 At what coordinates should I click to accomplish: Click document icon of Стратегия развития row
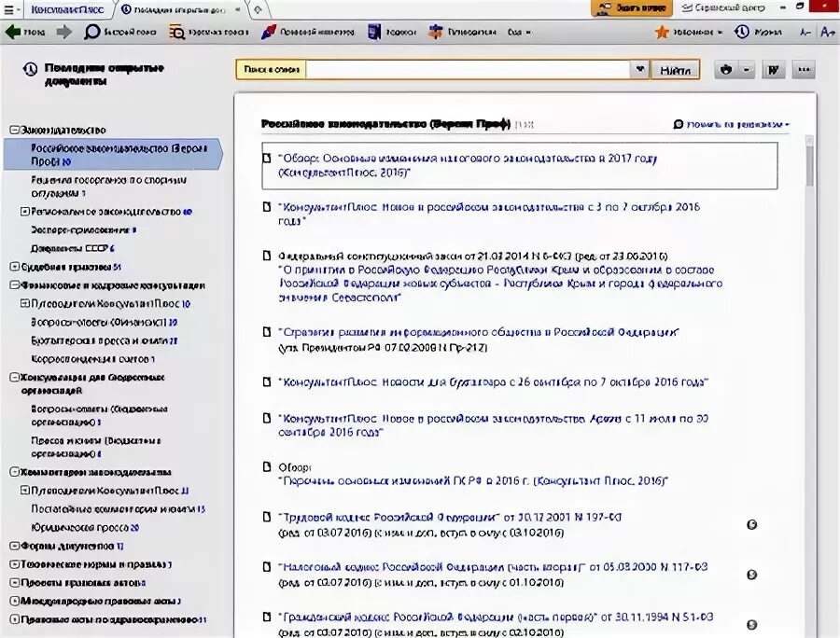click(267, 332)
